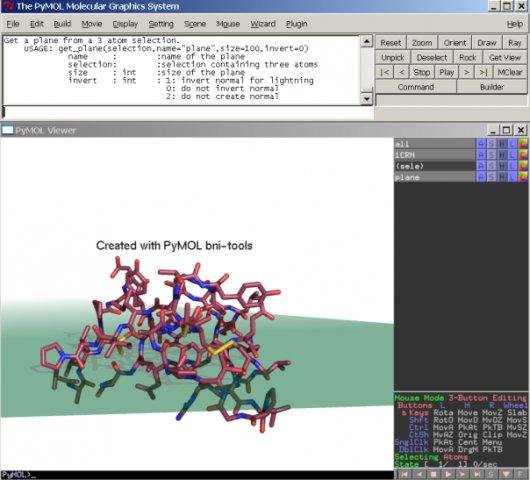Open the Wizard menu
This screenshot has width=530, height=480.
tap(263, 24)
